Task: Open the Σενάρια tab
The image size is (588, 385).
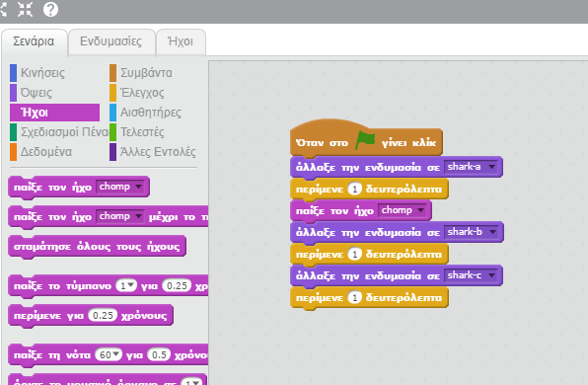Action: click(34, 41)
